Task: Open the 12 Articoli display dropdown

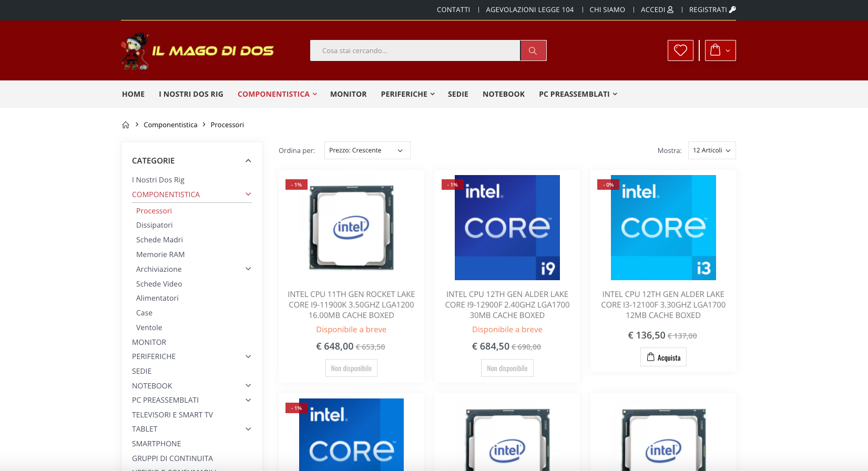Action: pos(712,150)
